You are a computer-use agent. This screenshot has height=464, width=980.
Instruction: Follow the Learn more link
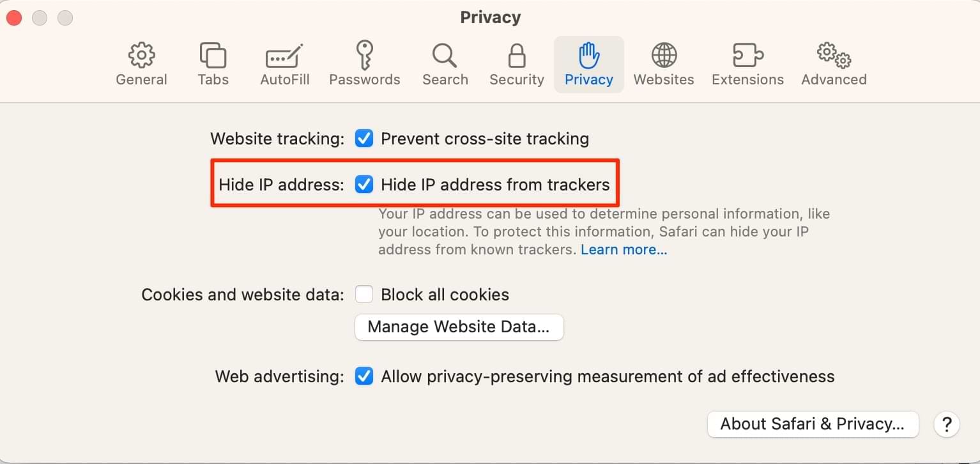click(x=624, y=250)
